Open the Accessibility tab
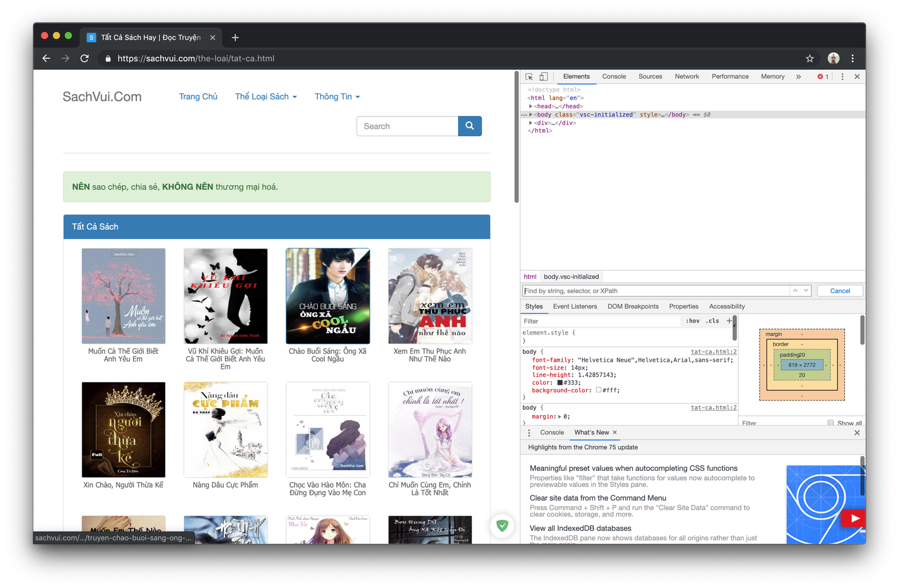899x588 pixels. (727, 306)
